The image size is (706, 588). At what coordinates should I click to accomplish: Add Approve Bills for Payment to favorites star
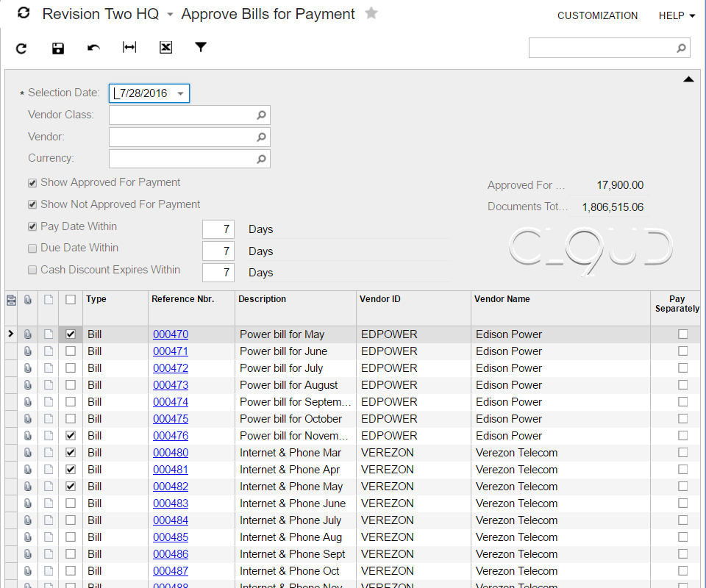371,13
